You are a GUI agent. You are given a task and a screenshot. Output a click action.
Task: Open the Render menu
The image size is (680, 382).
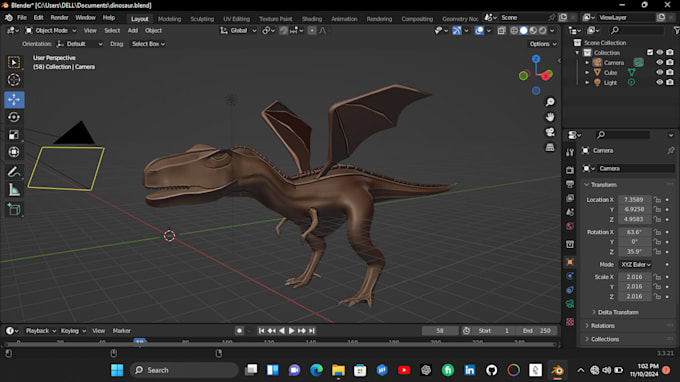click(x=59, y=18)
